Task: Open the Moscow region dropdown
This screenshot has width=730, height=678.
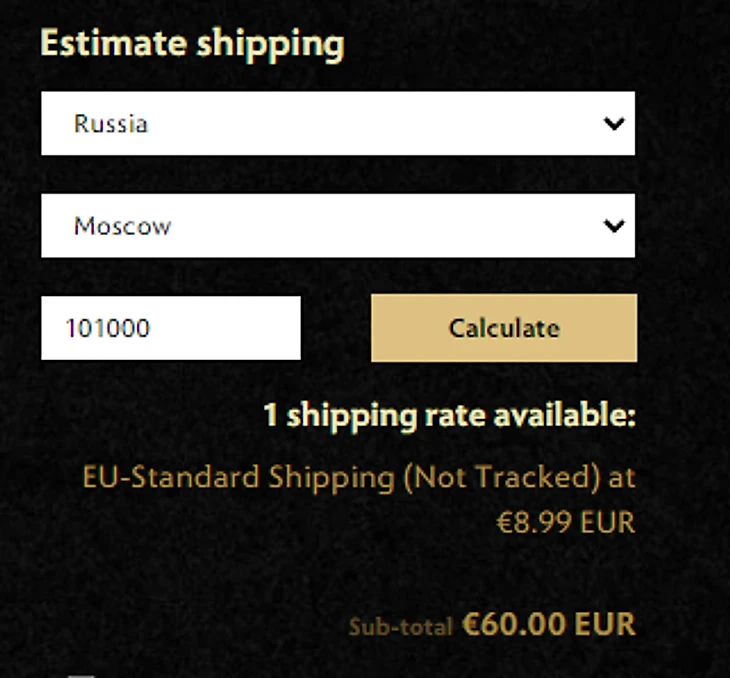Action: coord(337,226)
